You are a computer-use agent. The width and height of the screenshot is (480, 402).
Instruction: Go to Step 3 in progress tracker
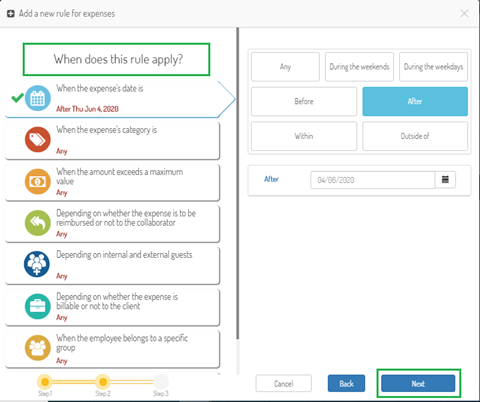[161, 382]
